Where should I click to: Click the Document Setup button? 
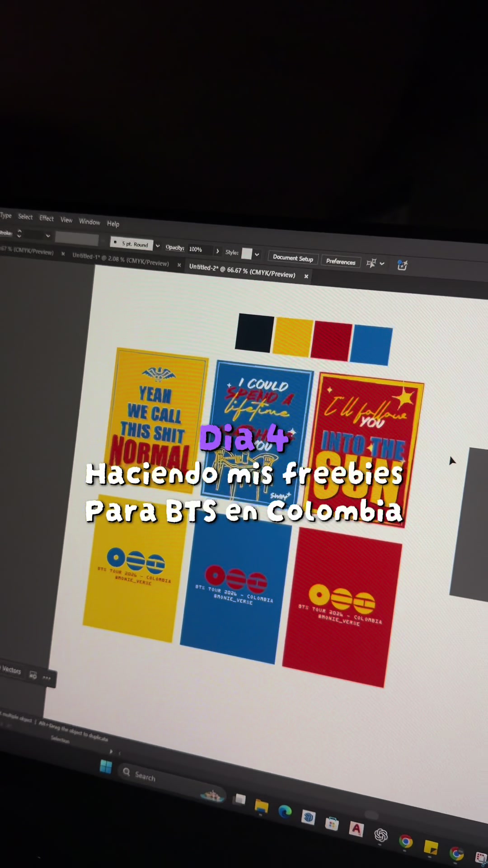tap(293, 258)
